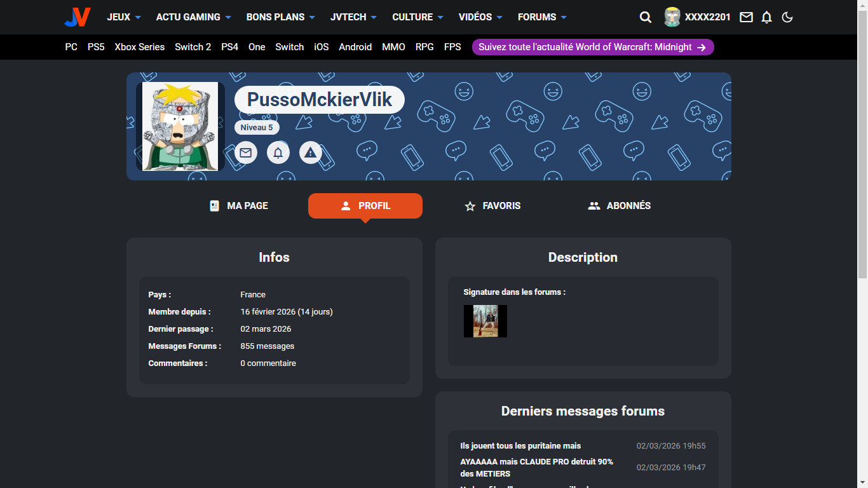Report the profile with warning icon
The width and height of the screenshot is (868, 488).
(310, 153)
